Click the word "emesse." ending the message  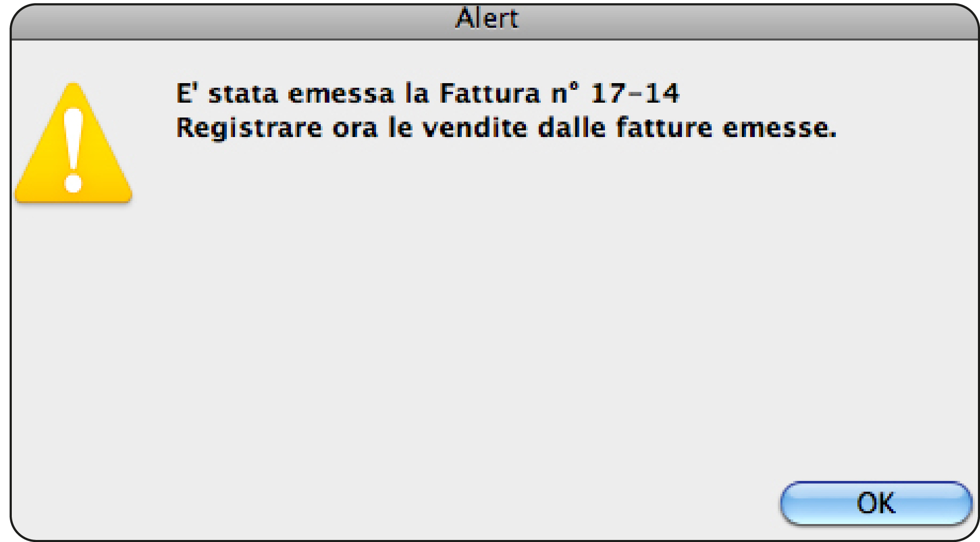779,128
